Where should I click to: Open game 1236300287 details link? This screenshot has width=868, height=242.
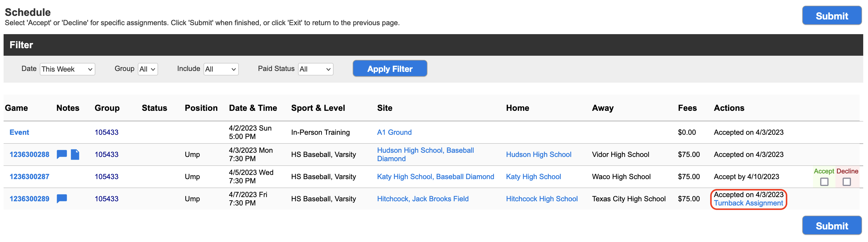[29, 176]
